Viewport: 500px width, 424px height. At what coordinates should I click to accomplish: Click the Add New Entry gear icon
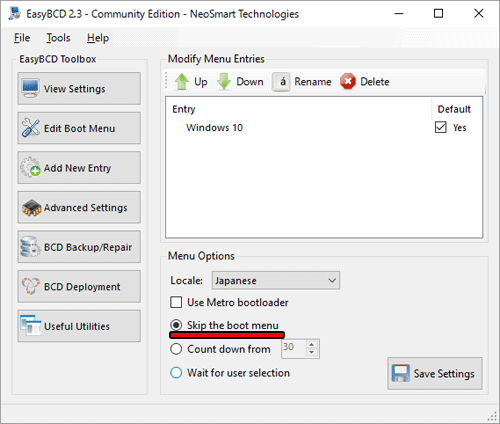pos(31,167)
